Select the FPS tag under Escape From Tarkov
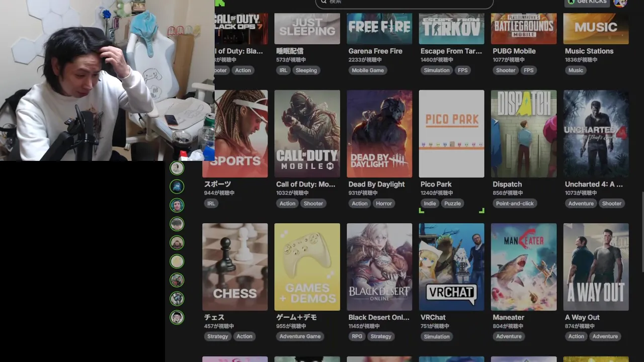Viewport: 644px width, 362px height. (x=463, y=70)
